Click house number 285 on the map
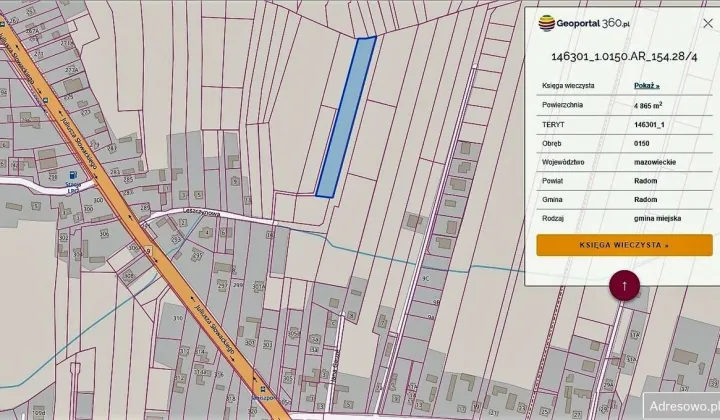 [128, 179]
